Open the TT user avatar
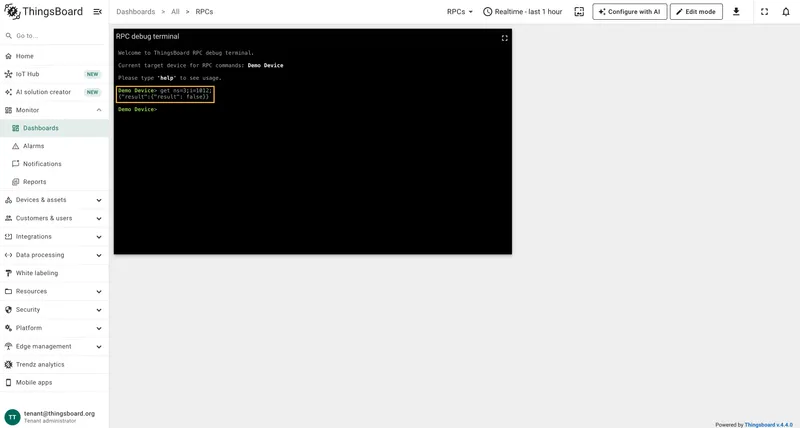Screen dimensions: 800x428 coord(12,417)
